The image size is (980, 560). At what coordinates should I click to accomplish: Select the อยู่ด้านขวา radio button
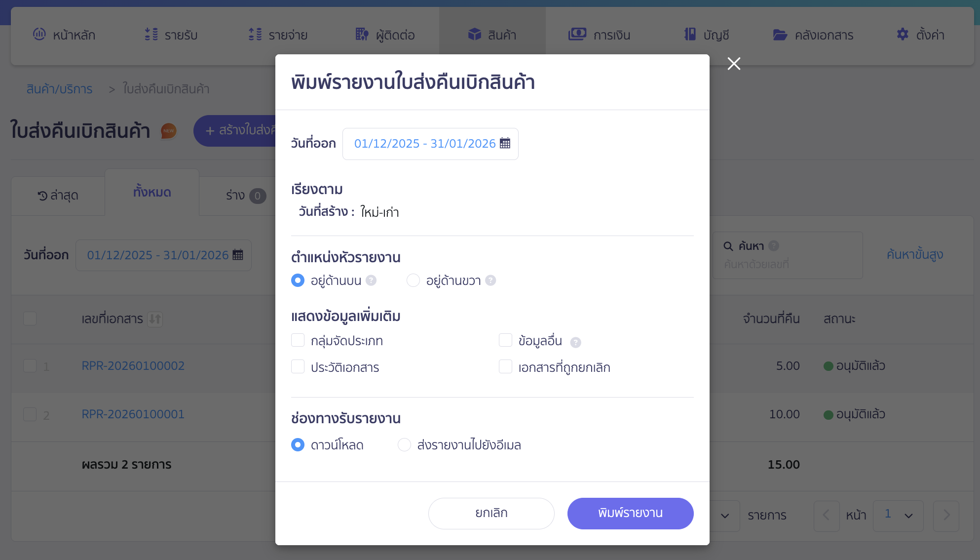[413, 280]
